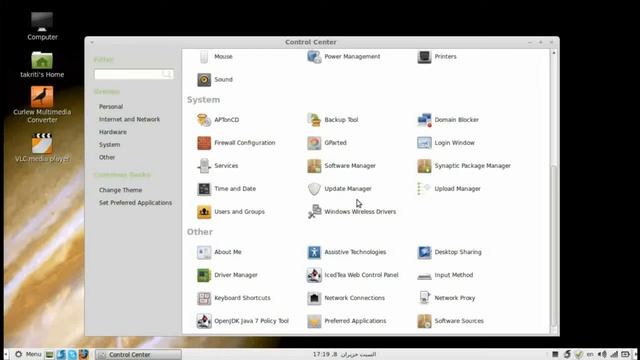Open OpenJDK Java 7 Policy Tool
This screenshot has height=360, width=640.
coord(243,321)
